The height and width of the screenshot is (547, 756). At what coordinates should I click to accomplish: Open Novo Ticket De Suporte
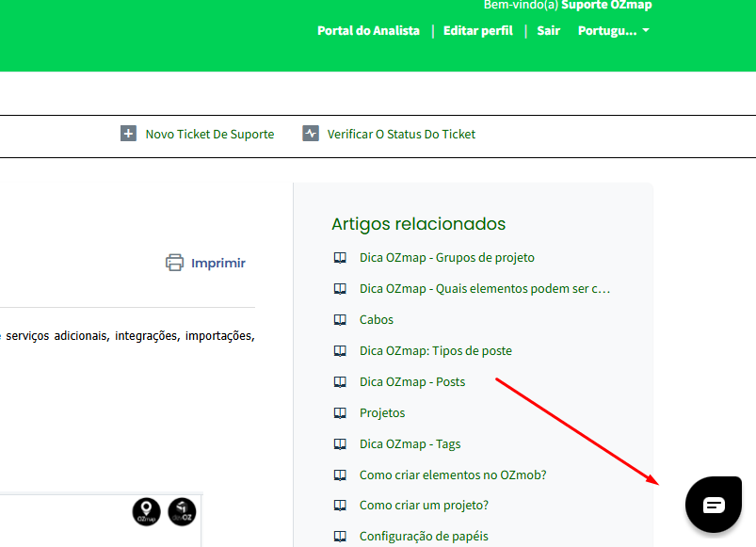[210, 134]
